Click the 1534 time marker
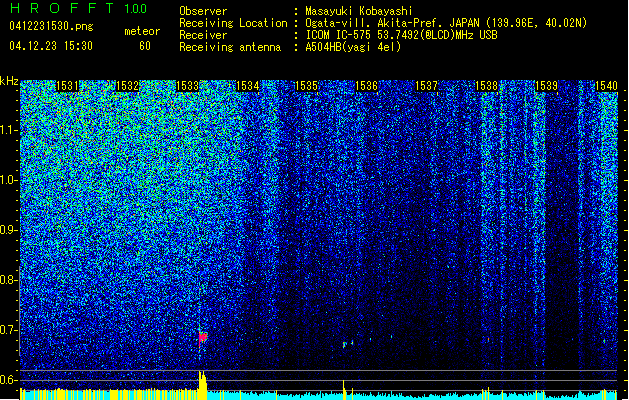Image resolution: width=629 pixels, height=400 pixels. (x=248, y=86)
